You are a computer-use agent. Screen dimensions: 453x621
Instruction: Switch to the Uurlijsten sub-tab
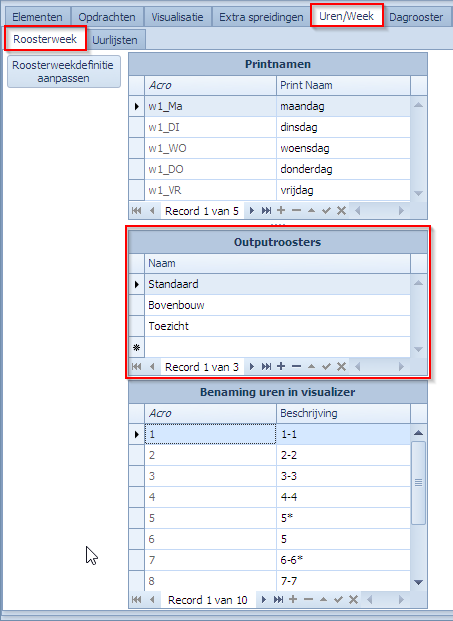[115, 40]
